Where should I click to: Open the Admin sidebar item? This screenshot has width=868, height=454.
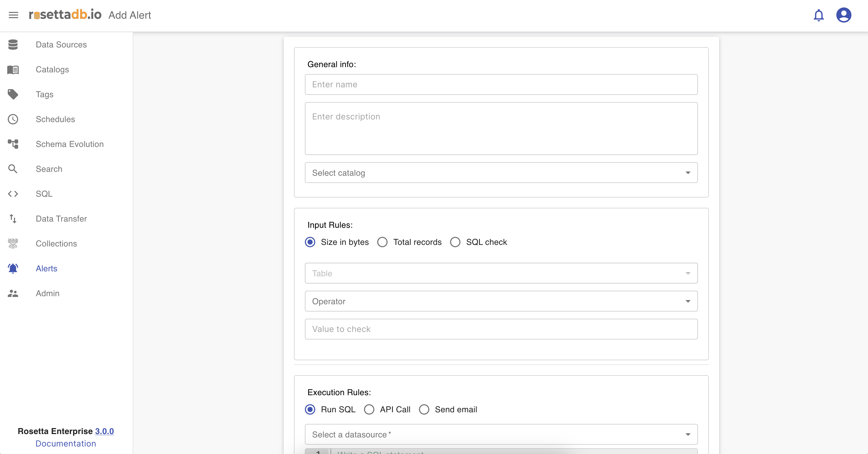pos(47,293)
